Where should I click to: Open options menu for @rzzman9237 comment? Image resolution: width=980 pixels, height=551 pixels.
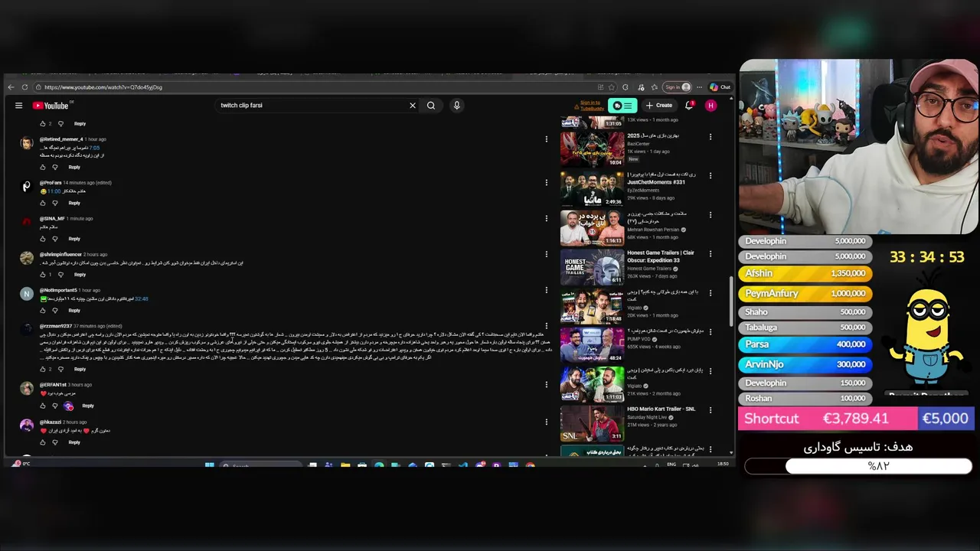coord(546,326)
